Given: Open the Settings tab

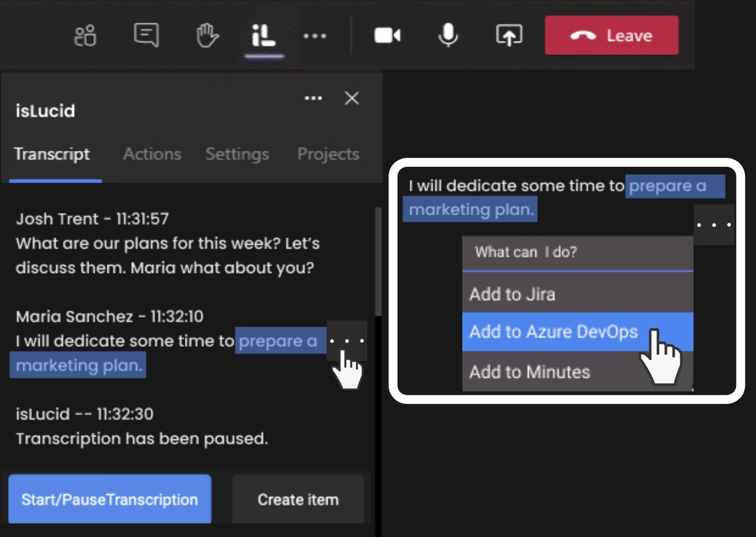Looking at the screenshot, I should tap(237, 154).
